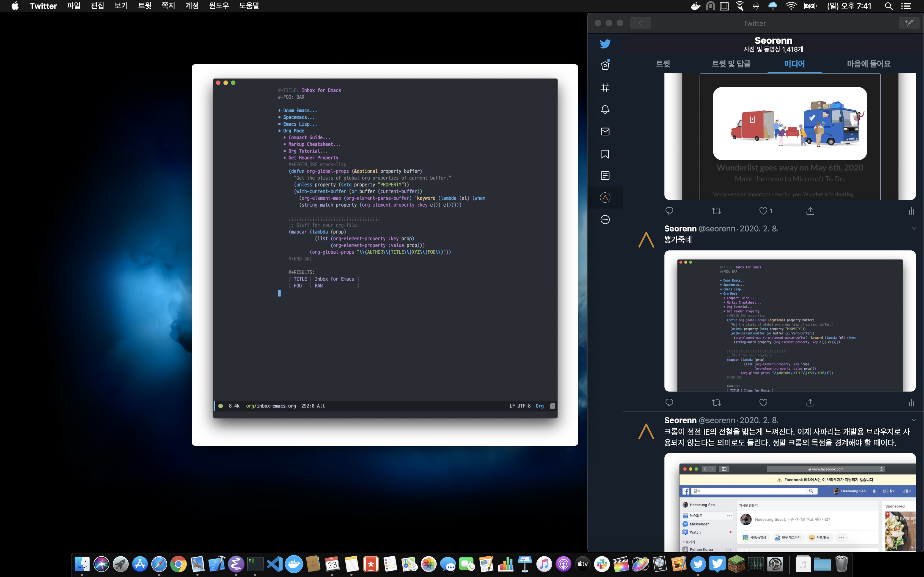Open the Bookmarks icon in sidebar
Screen dimensions: 924x577
coord(605,154)
